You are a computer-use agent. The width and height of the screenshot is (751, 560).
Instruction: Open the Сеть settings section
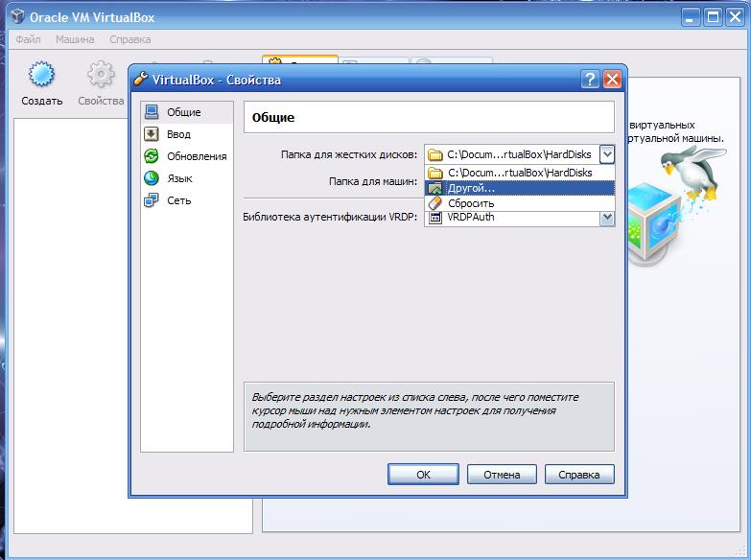[x=187, y=200]
